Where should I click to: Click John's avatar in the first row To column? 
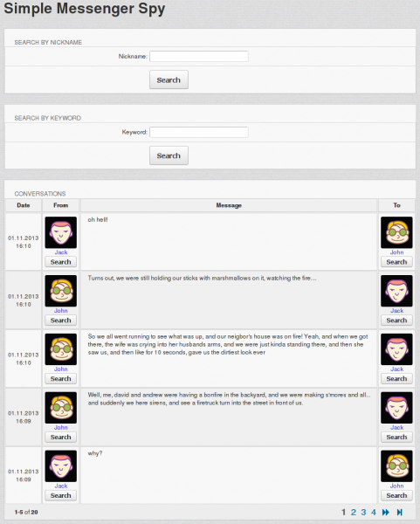(396, 232)
